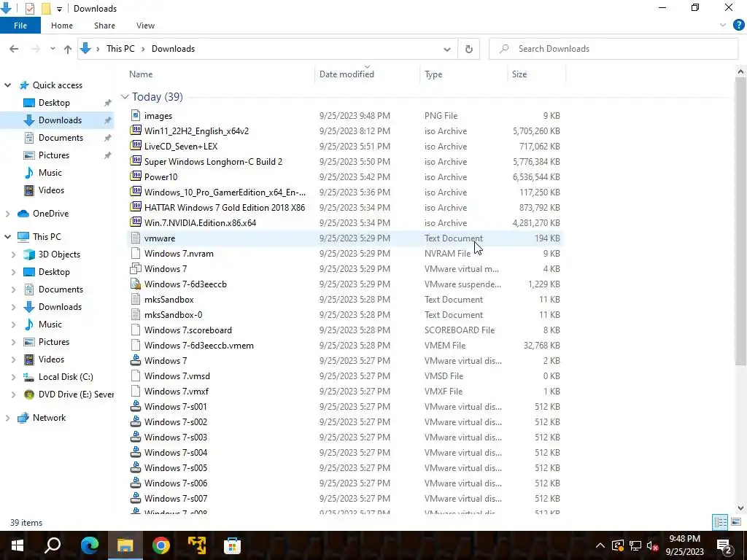The width and height of the screenshot is (747, 560).
Task: Open Desktop under Quick access
Action: point(54,102)
